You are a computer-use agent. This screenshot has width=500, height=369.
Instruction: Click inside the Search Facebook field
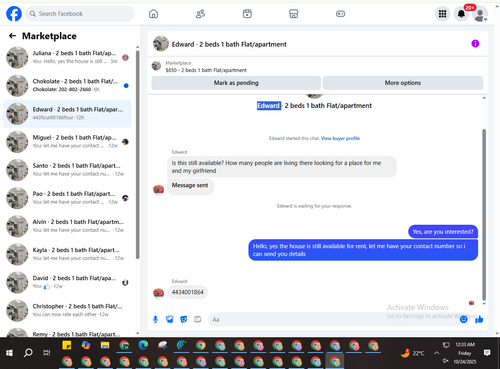point(80,14)
